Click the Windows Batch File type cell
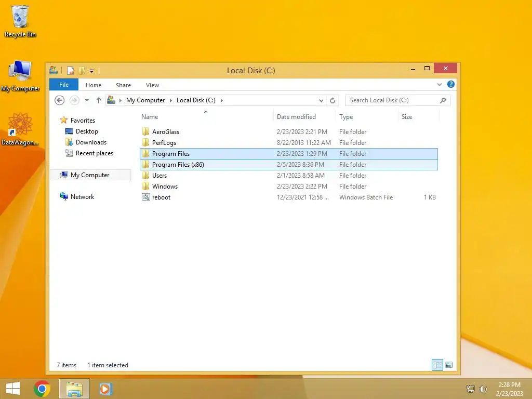This screenshot has height=399, width=532. tap(366, 197)
